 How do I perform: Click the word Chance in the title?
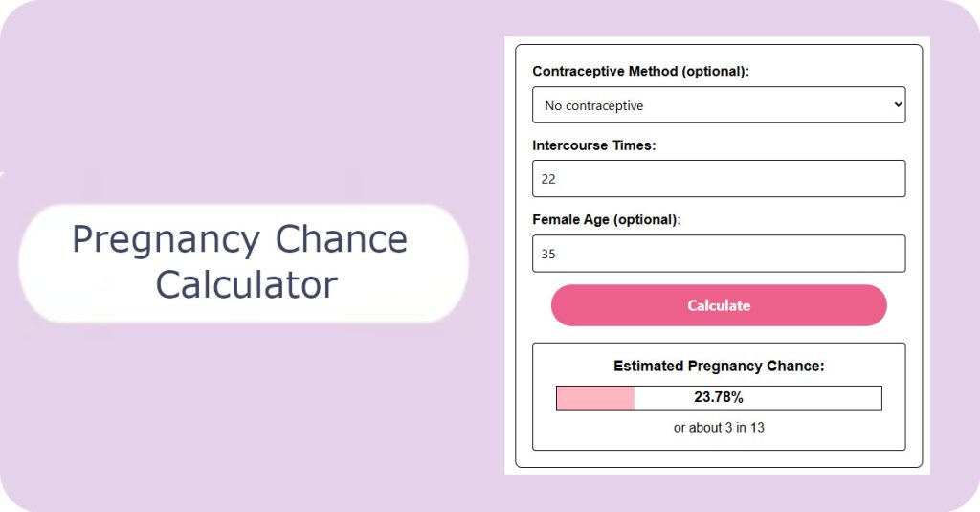[x=342, y=239]
